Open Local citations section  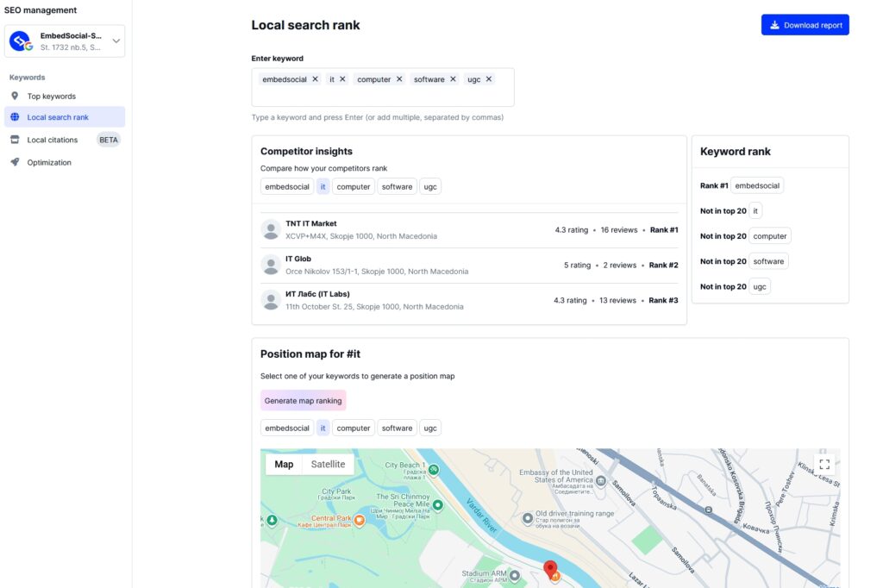click(52, 140)
